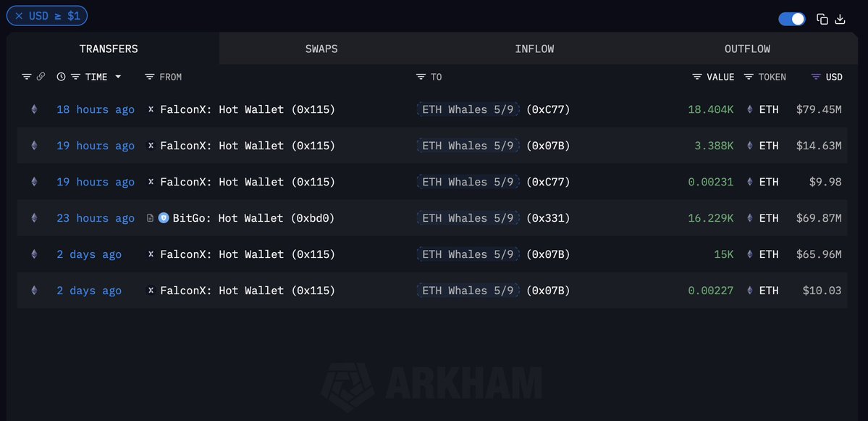868x421 pixels.
Task: Switch to the SWAPS tab
Action: (x=321, y=49)
